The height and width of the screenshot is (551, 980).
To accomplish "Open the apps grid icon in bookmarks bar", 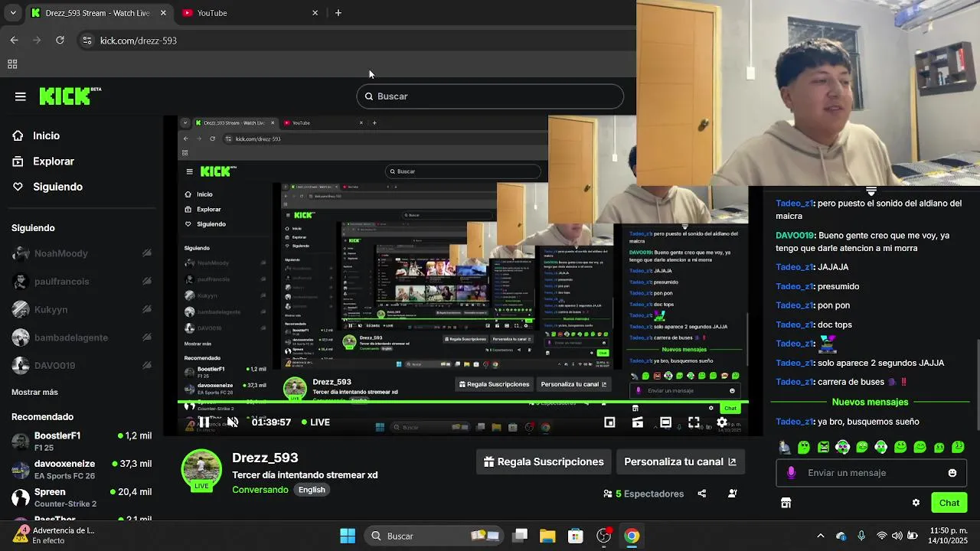I will (12, 64).
